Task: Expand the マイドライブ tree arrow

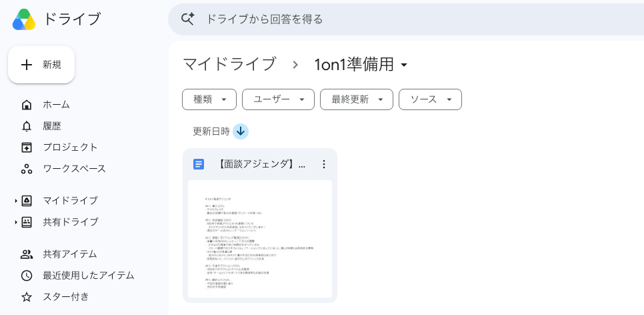Action: click(16, 201)
